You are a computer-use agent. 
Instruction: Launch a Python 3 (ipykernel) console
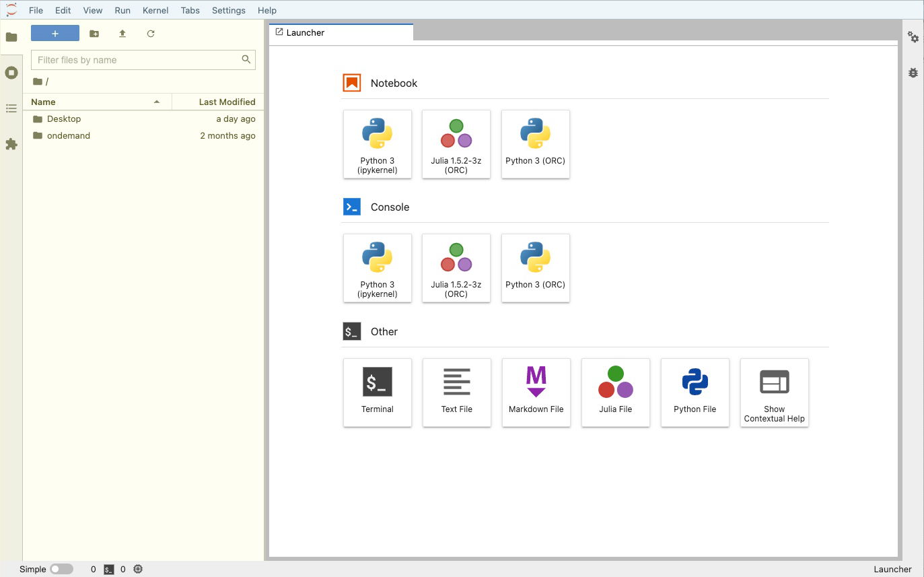[378, 268]
